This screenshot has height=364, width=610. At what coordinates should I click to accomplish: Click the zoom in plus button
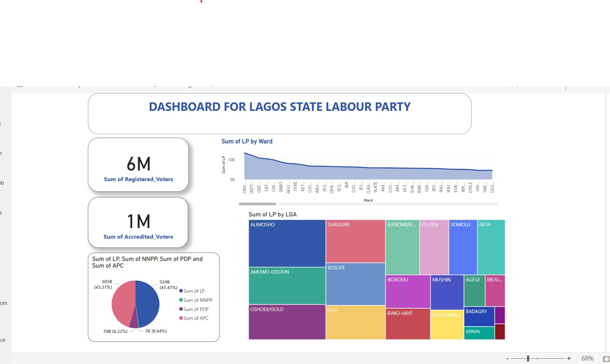pyautogui.click(x=569, y=358)
